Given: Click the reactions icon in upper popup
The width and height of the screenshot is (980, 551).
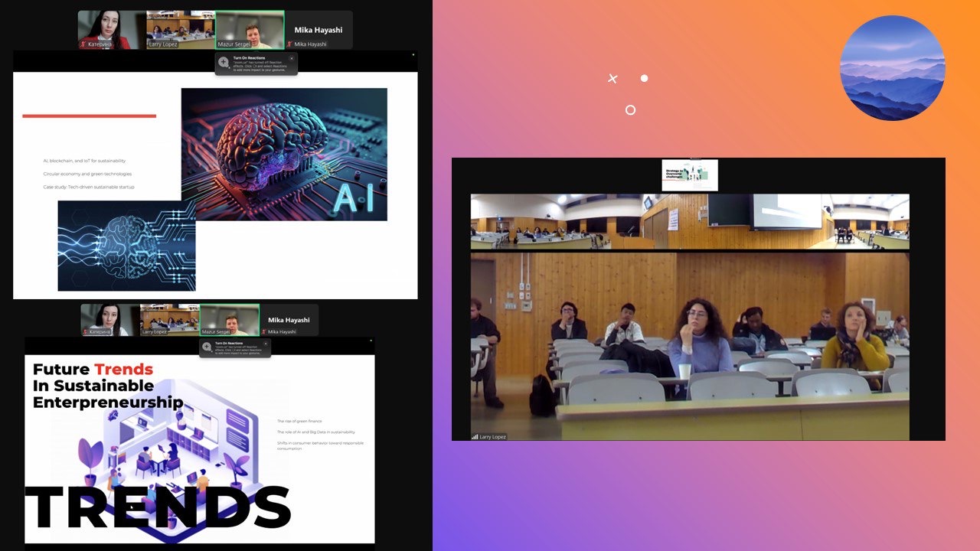Looking at the screenshot, I should [x=224, y=62].
